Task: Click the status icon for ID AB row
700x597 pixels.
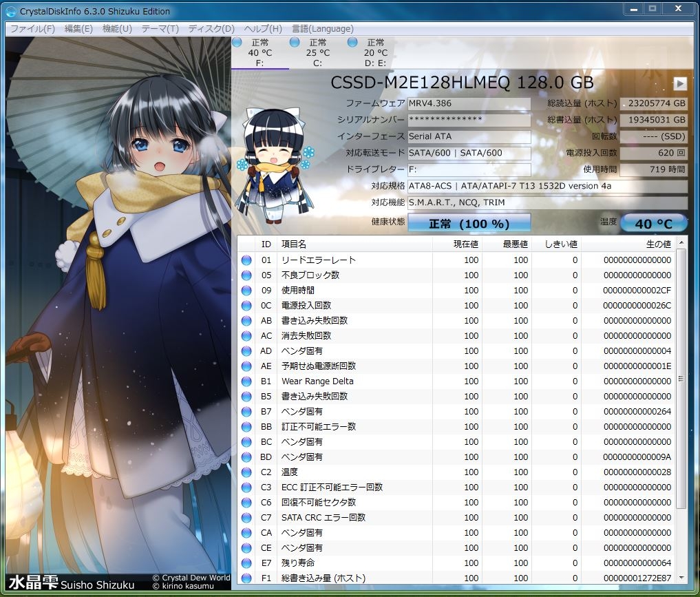Action: pos(246,321)
